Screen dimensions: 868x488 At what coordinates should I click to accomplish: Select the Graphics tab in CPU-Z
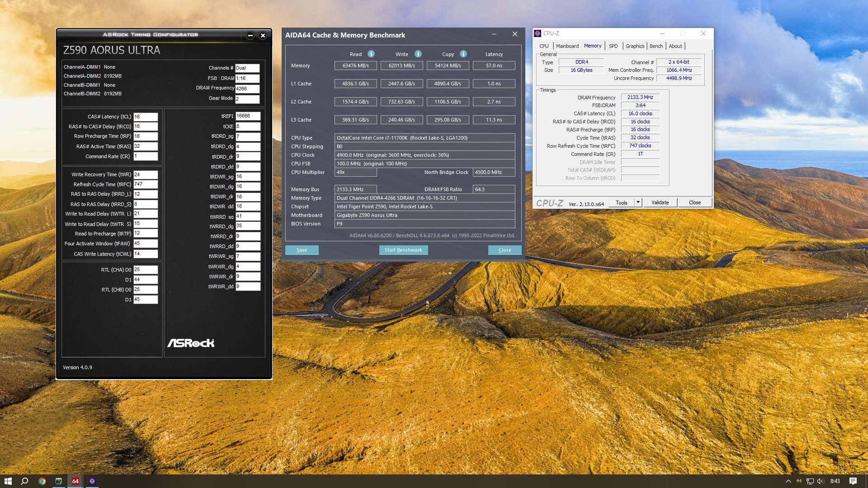[x=635, y=46]
